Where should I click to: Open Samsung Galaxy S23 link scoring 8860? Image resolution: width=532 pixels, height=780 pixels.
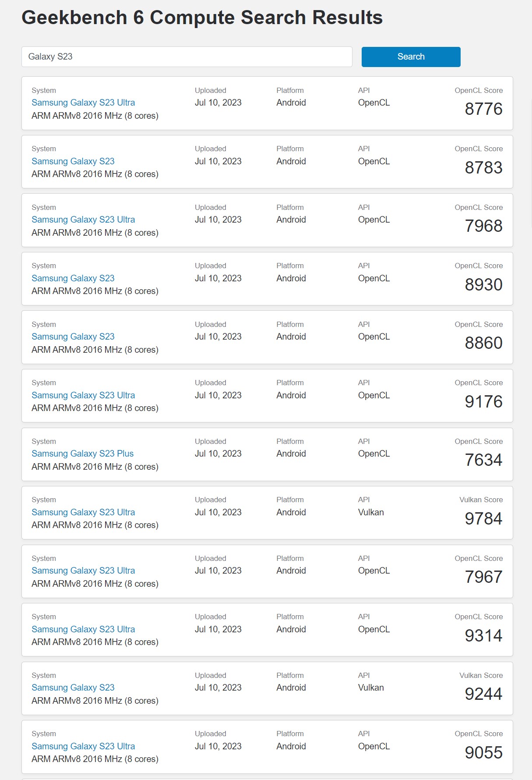[x=73, y=337]
